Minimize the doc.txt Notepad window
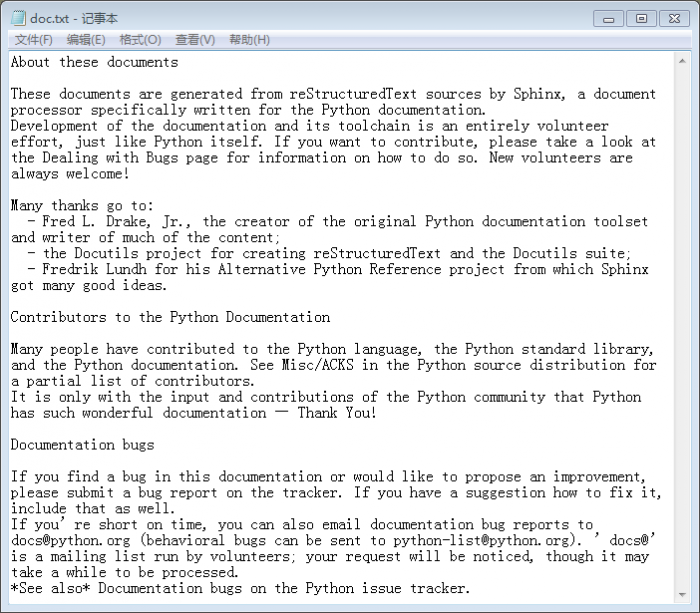This screenshot has height=613, width=700. 608,19
